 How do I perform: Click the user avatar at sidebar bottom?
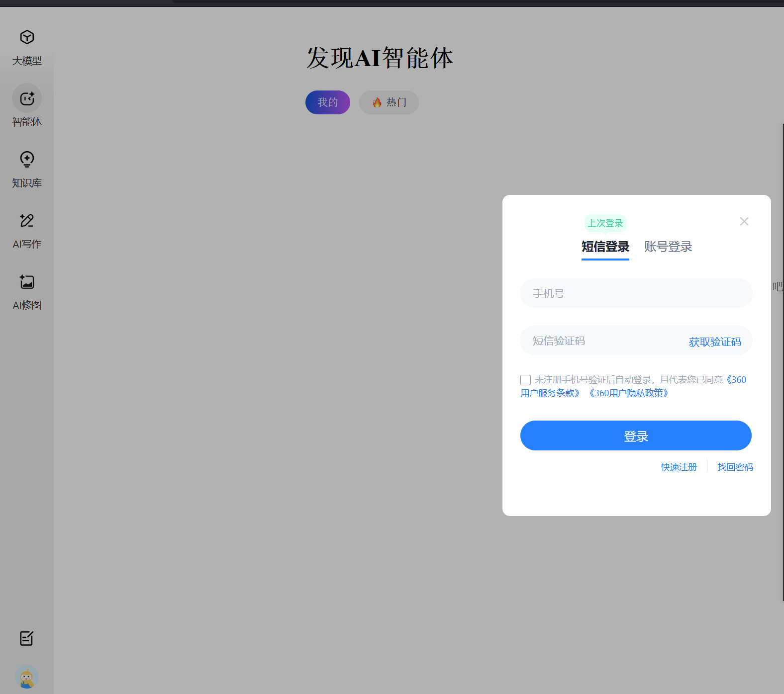[x=27, y=677]
